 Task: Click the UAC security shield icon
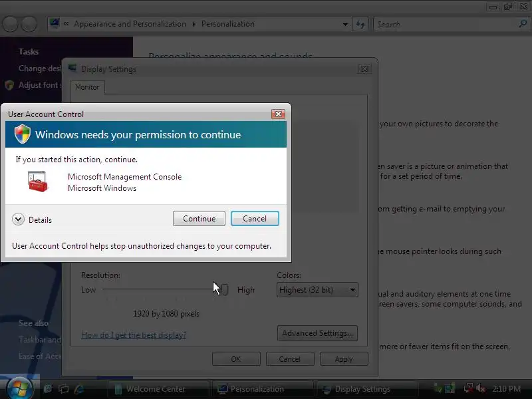pos(23,134)
